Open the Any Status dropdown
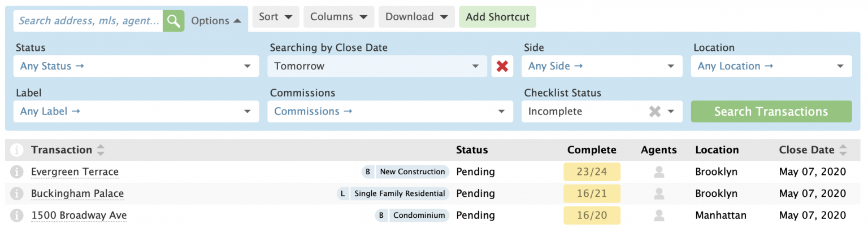Viewport: 868px width, 233px height. click(136, 67)
